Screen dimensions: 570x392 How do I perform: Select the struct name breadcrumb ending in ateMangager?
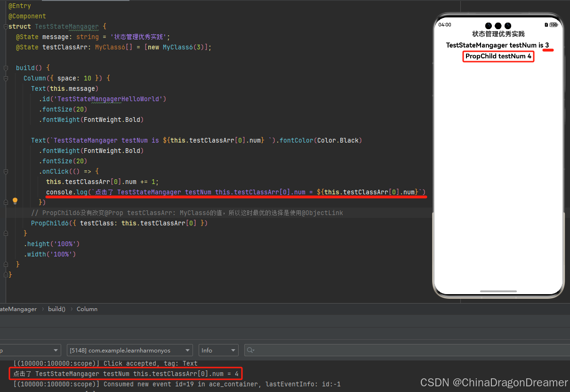pos(18,309)
